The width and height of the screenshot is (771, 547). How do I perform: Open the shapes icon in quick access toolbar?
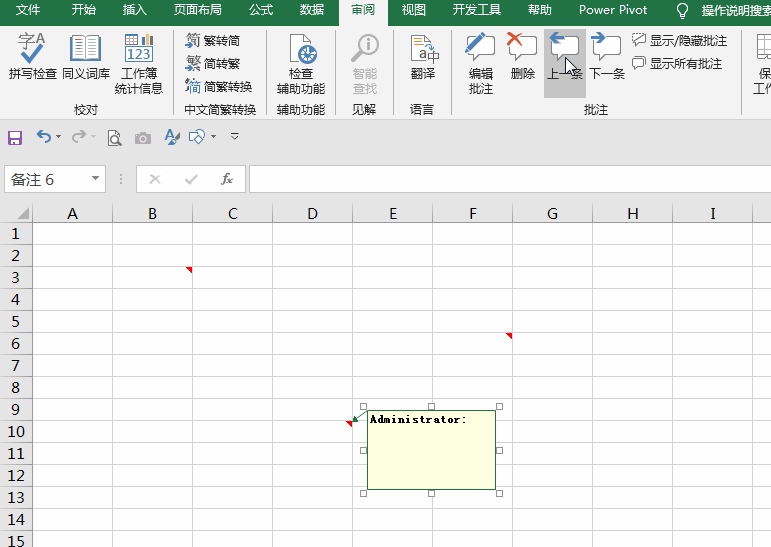197,137
